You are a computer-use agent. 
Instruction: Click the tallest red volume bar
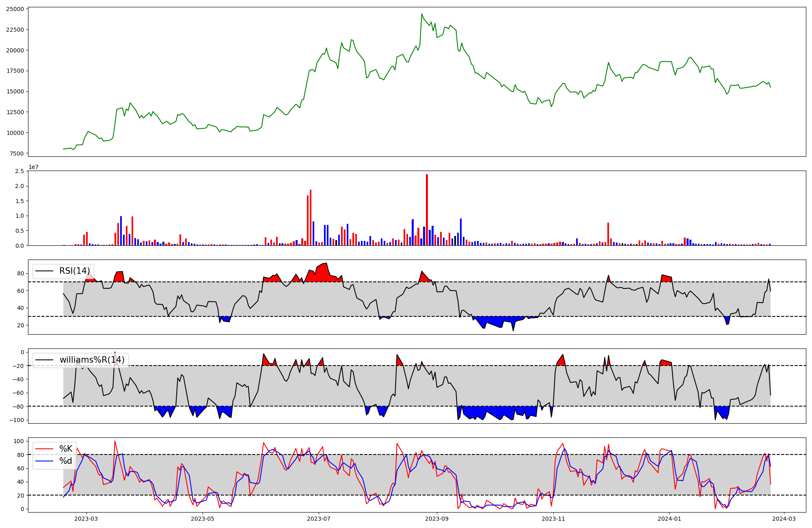tap(427, 209)
